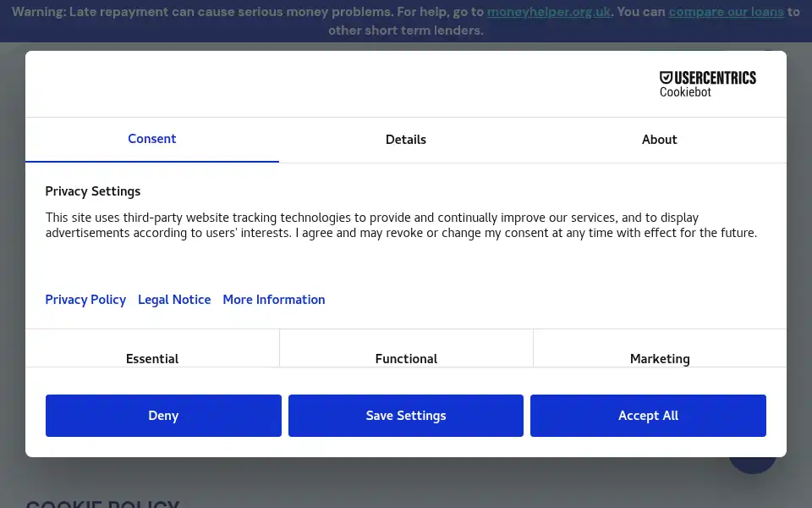Image resolution: width=812 pixels, height=508 pixels.
Task: Open the About tab
Action: click(x=659, y=140)
